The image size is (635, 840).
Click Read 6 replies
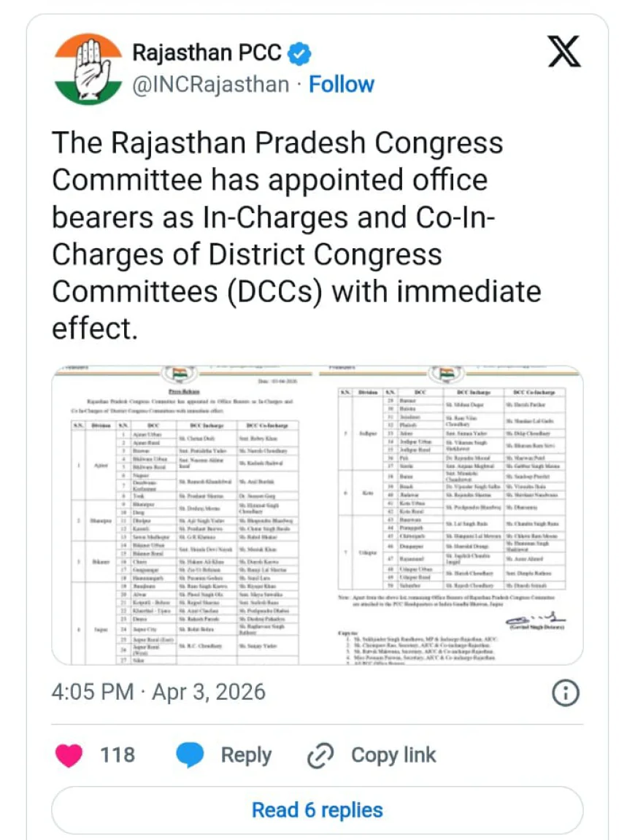coord(317,809)
